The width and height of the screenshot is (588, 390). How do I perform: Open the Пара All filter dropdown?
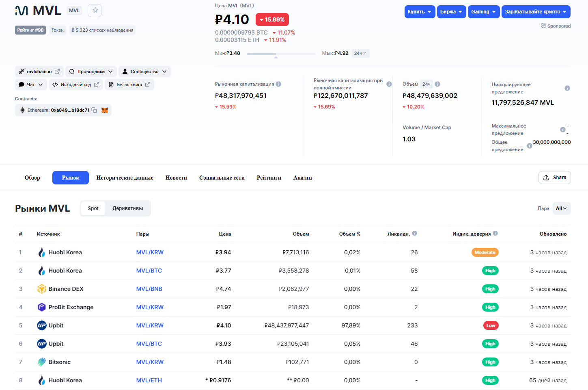[x=562, y=208]
